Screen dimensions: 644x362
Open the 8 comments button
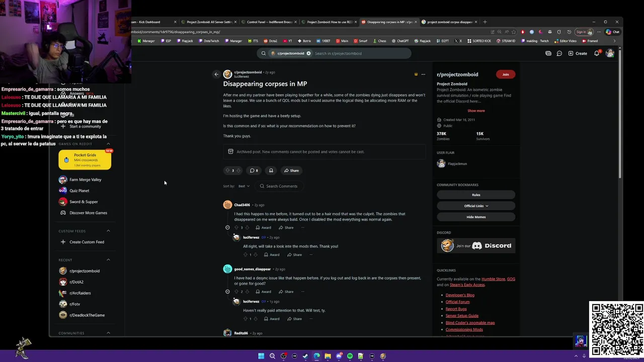pos(254,170)
